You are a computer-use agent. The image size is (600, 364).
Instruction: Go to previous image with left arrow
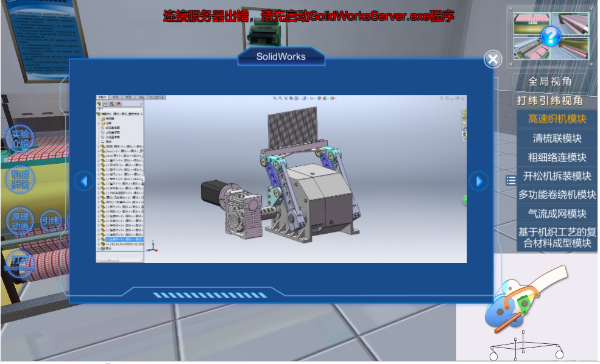pos(84,181)
